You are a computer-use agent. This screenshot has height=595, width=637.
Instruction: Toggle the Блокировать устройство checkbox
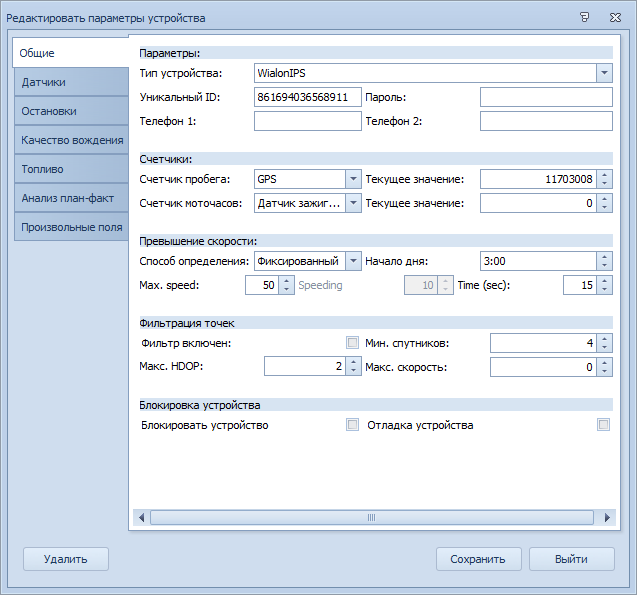coord(352,425)
